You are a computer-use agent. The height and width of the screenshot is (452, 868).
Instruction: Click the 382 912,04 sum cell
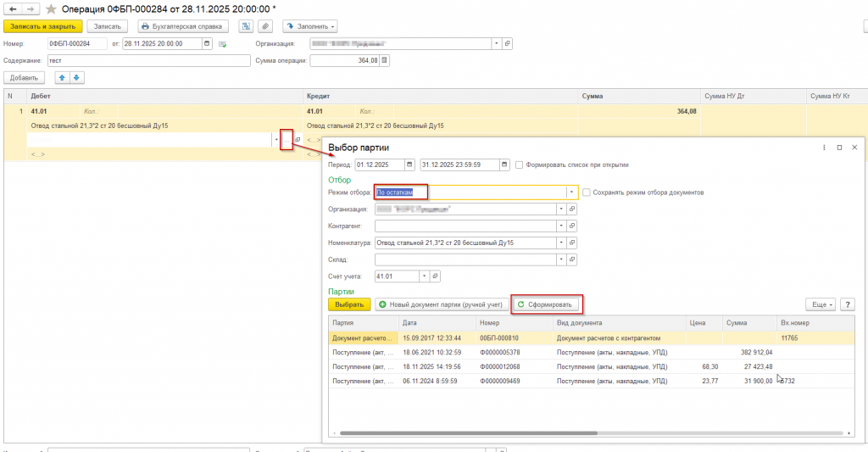(749, 352)
